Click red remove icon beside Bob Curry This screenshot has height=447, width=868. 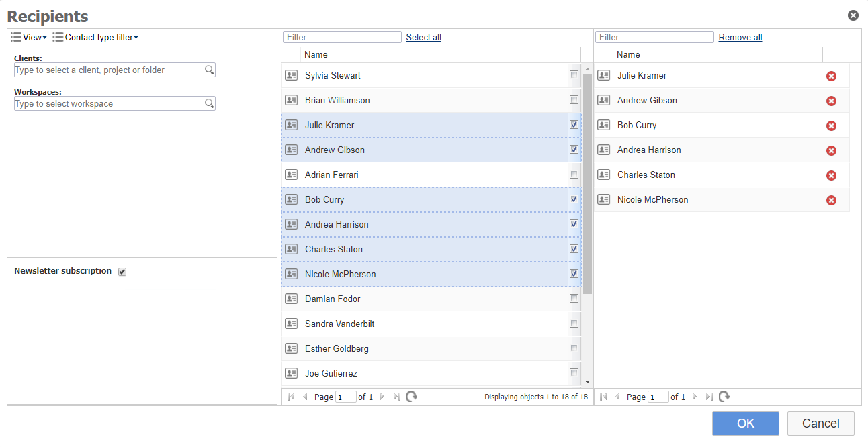pos(831,126)
